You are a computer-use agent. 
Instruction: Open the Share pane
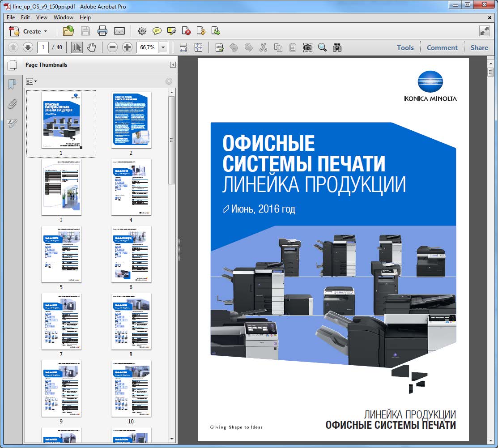pos(479,47)
